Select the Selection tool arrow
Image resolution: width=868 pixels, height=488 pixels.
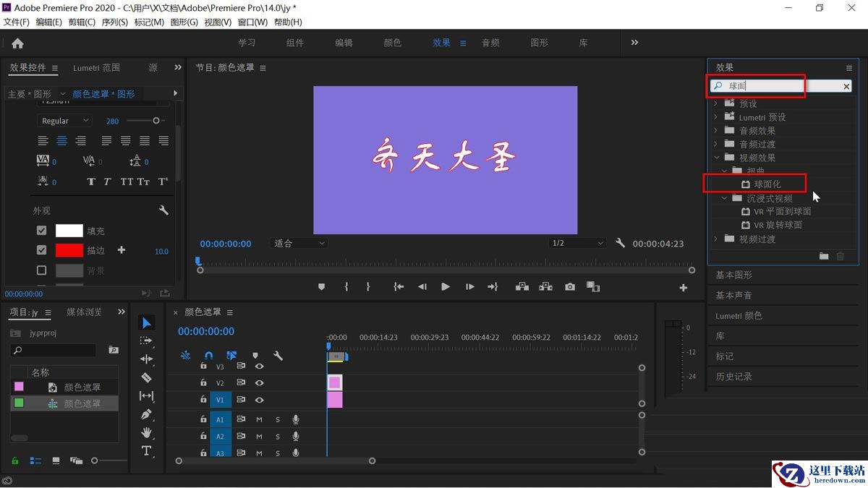147,322
